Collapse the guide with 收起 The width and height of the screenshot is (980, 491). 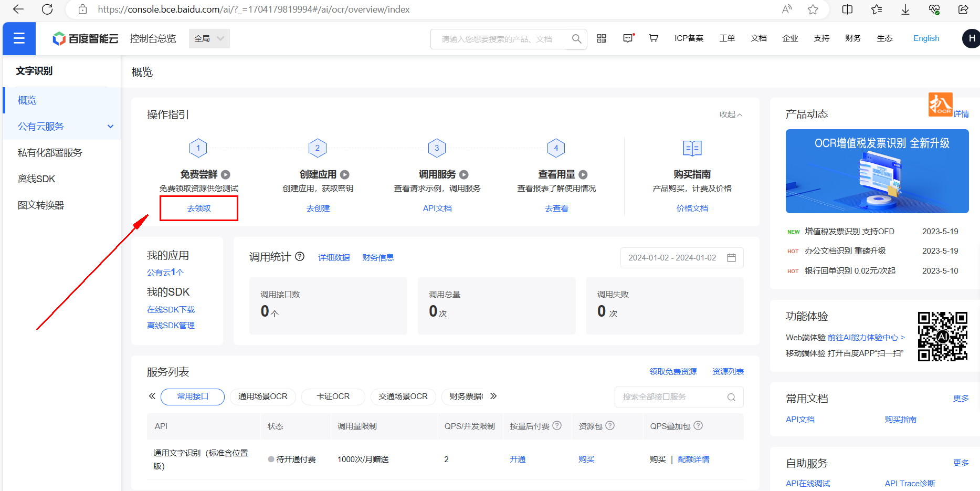731,114
